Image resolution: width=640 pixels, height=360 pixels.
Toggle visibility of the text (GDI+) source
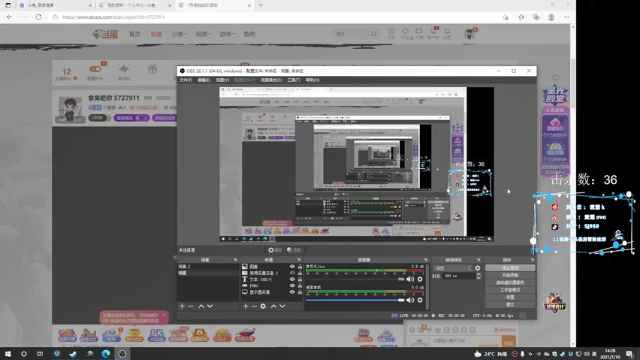(292, 280)
